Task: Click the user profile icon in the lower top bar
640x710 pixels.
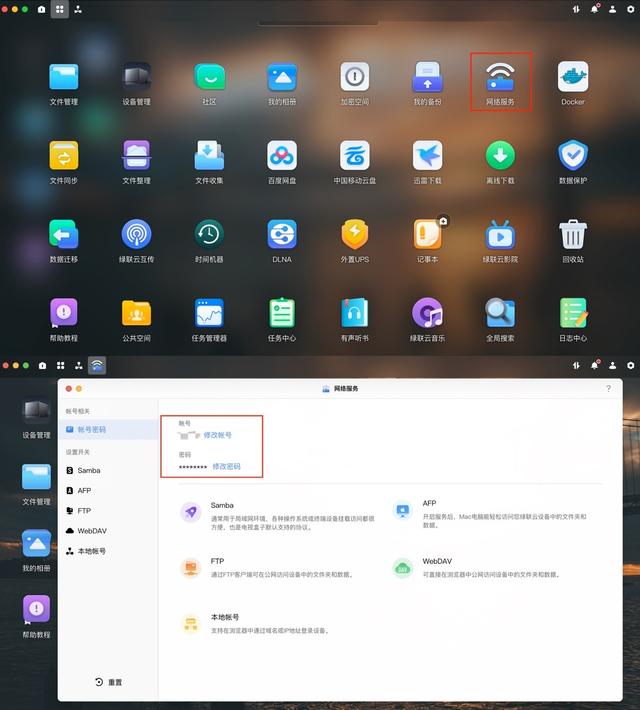Action: tap(612, 365)
